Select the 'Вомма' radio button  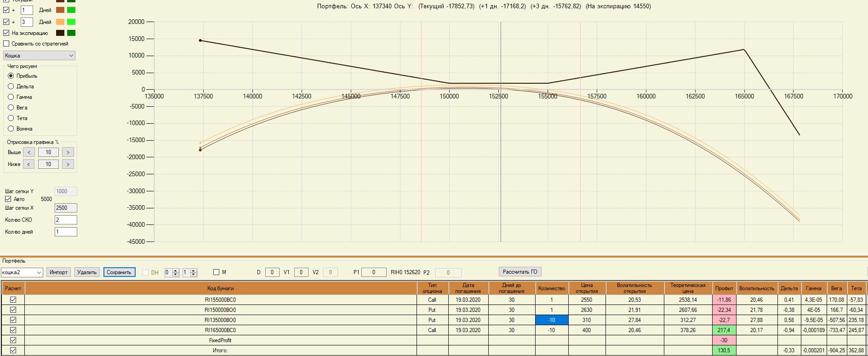11,129
